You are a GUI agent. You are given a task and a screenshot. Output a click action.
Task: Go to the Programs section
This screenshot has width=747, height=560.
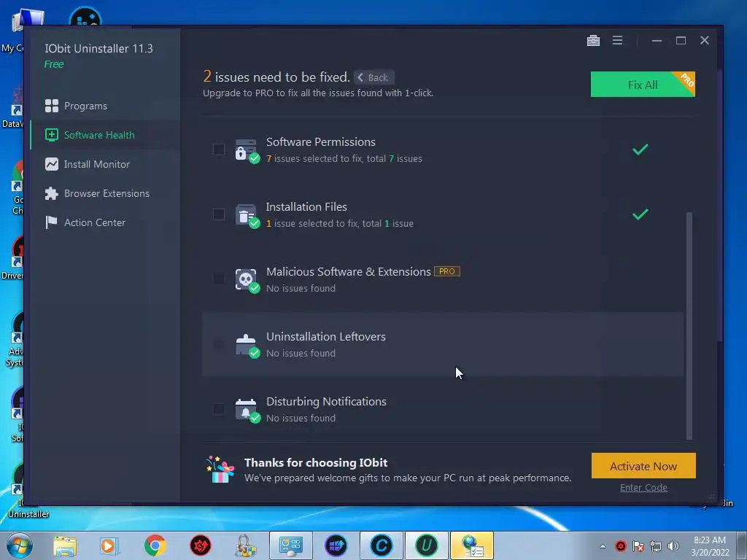[105, 106]
